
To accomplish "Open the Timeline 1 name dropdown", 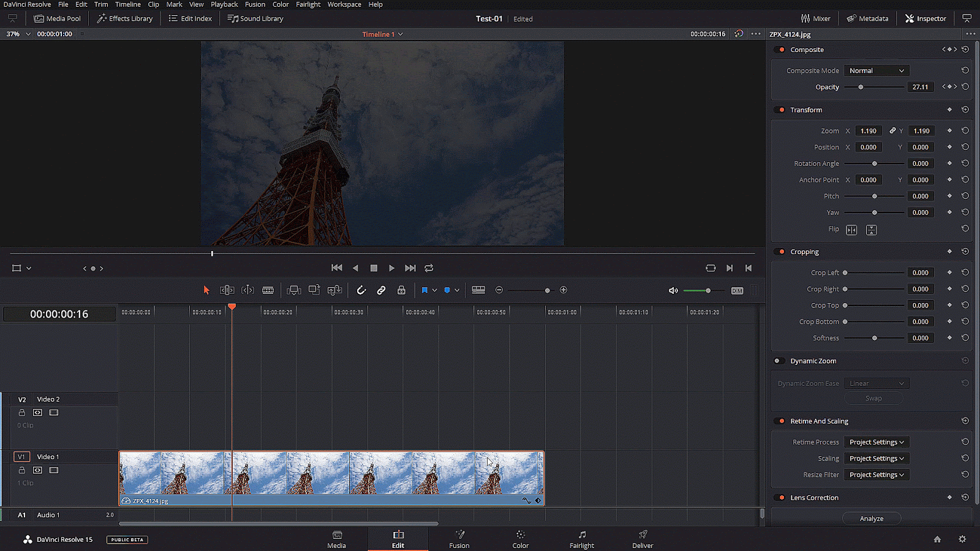I will tap(401, 34).
